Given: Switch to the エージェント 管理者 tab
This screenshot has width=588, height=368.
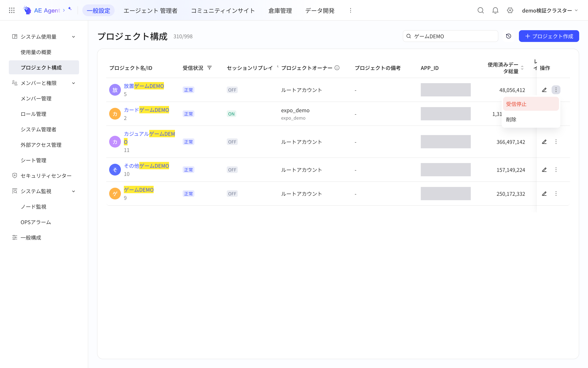Looking at the screenshot, I should pyautogui.click(x=150, y=10).
